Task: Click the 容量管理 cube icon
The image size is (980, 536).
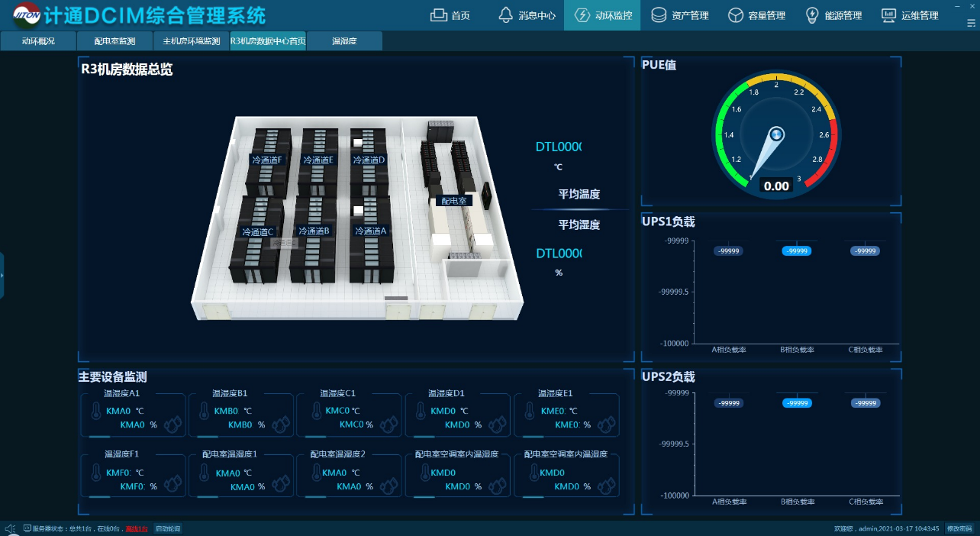Action: 735,15
